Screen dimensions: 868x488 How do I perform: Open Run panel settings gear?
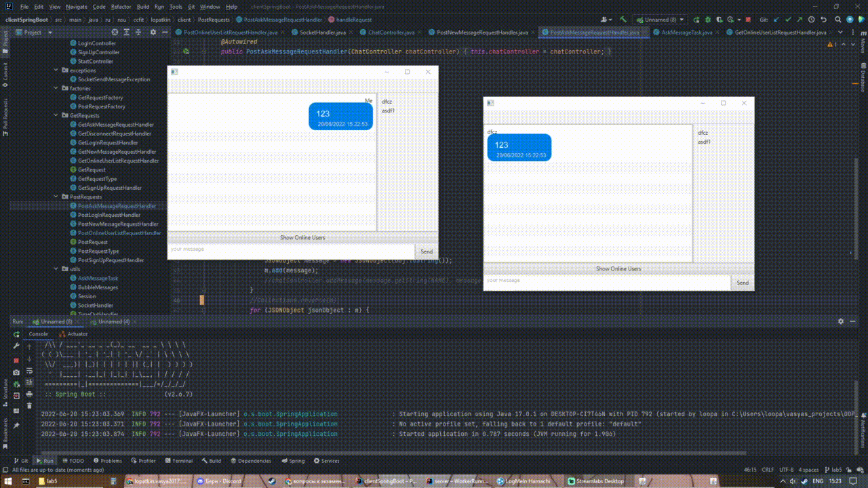841,321
